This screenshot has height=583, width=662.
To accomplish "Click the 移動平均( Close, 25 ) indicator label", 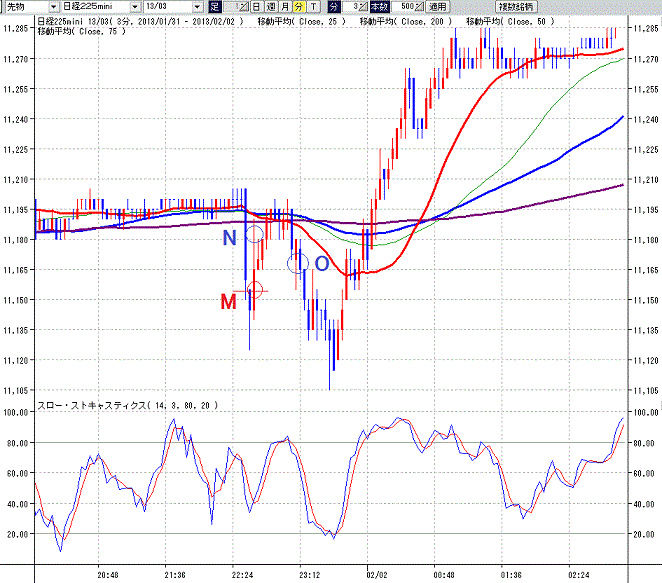I will (x=301, y=21).
